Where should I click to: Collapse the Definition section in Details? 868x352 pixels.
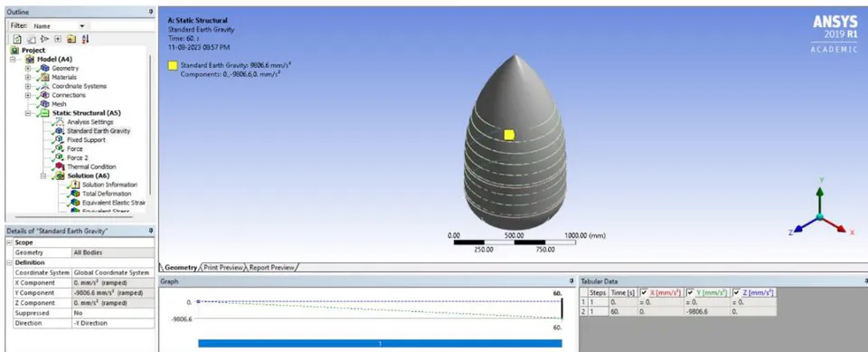click(9, 262)
